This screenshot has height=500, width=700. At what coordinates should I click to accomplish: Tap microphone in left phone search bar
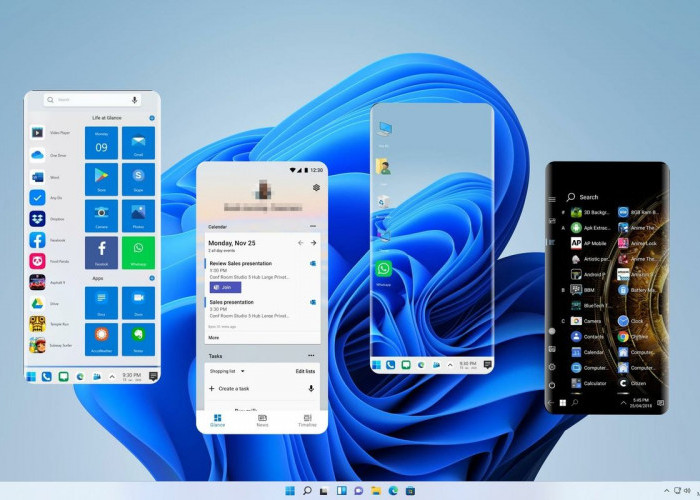(x=134, y=100)
